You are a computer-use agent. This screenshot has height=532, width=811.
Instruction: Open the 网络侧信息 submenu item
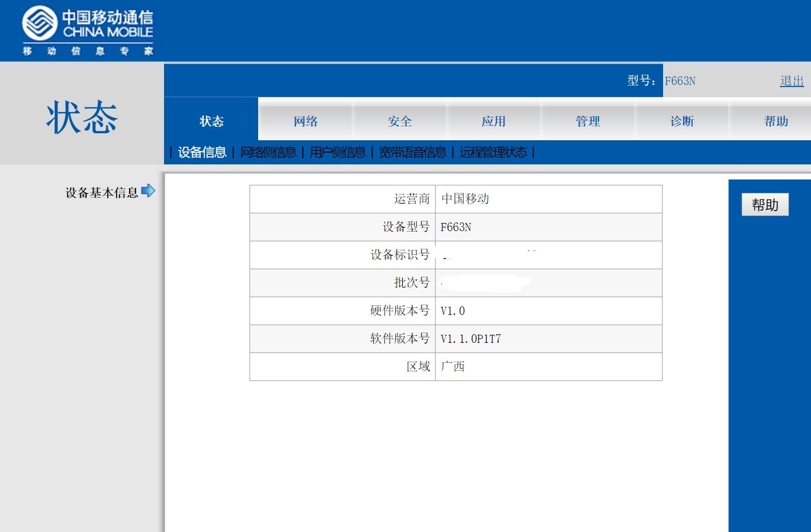point(269,153)
